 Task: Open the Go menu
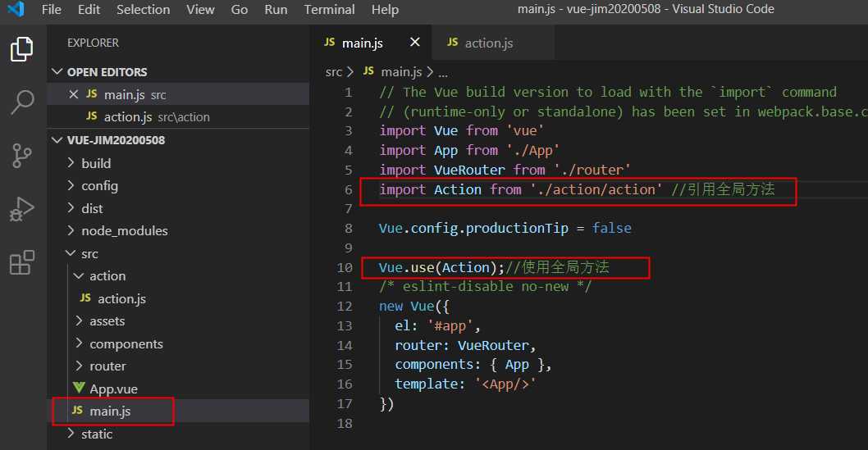point(239,9)
